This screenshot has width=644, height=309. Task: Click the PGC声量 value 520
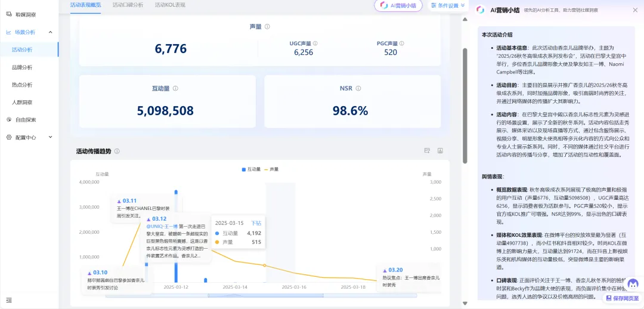391,52
